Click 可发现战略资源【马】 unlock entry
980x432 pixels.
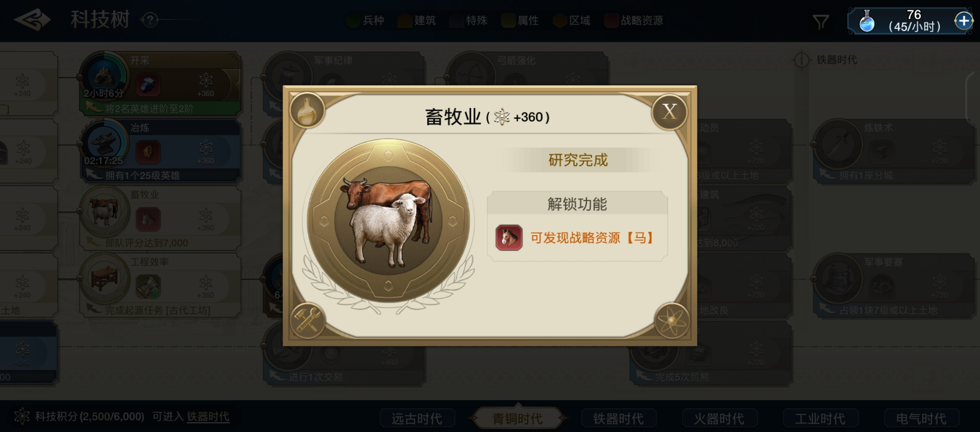coord(577,238)
